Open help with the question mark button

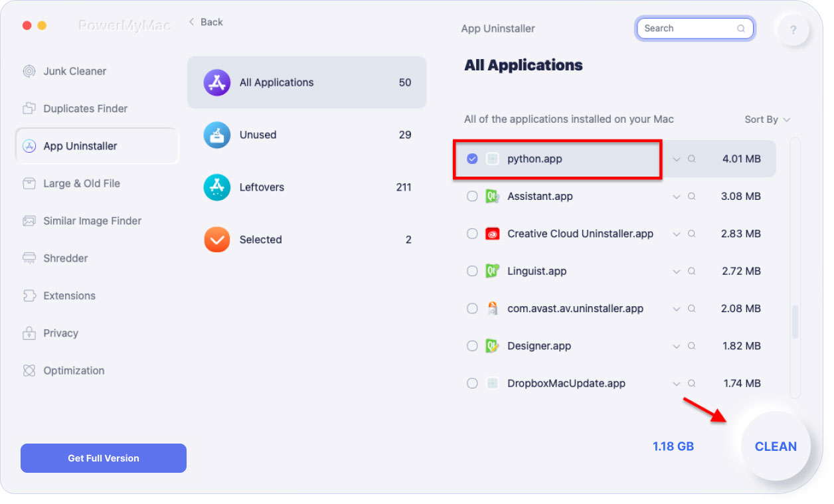[793, 30]
